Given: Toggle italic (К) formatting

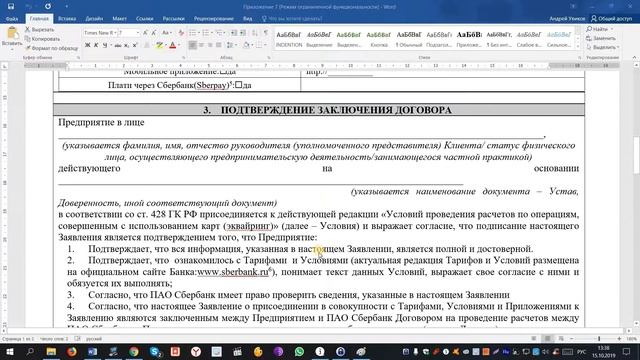Looking at the screenshot, I should click(x=96, y=45).
